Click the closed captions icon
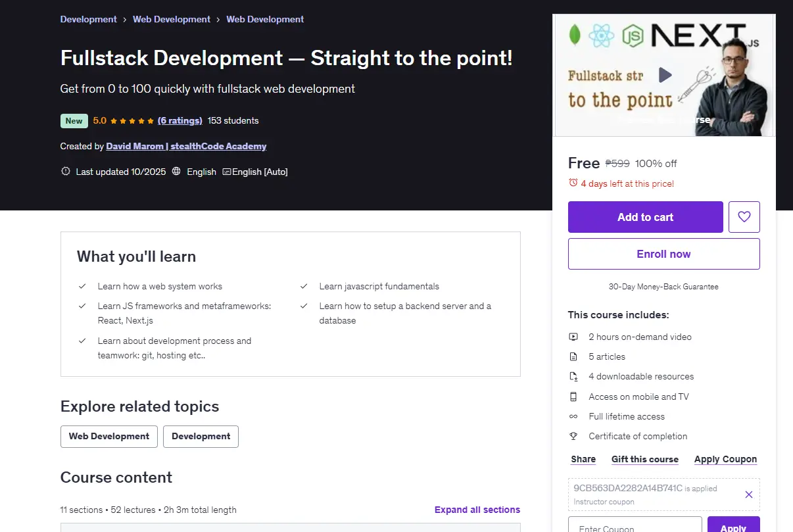Screen dimensions: 793x532 pyautogui.click(x=227, y=172)
